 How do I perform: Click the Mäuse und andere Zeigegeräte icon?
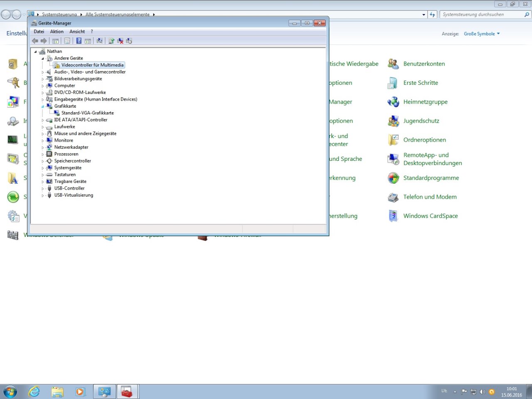tap(49, 133)
